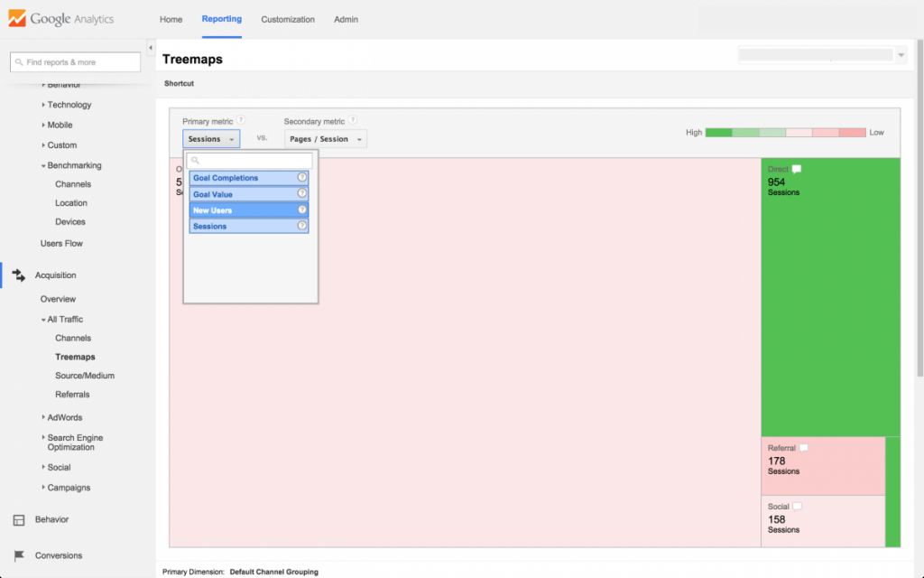Click the Social 158 Sessions tile
This screenshot has height=578, width=924.
click(823, 521)
